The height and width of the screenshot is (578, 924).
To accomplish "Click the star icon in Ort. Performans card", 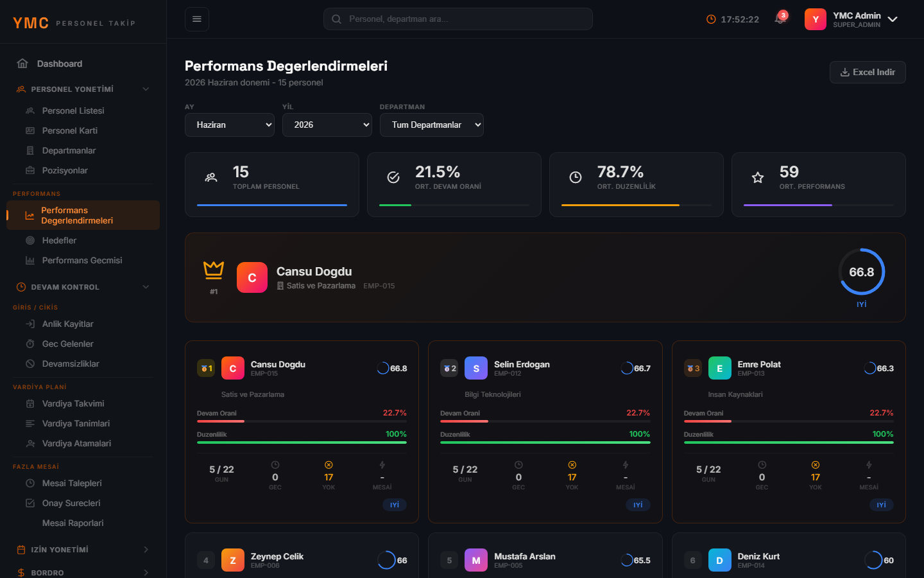I will [758, 177].
